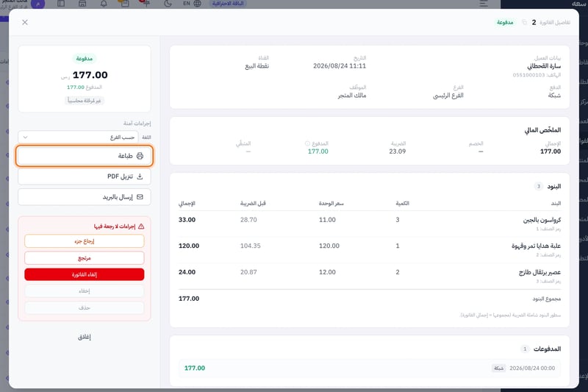Click the payment method value شبكة
Viewport: 588px width, 392px height.
coord(554,96)
